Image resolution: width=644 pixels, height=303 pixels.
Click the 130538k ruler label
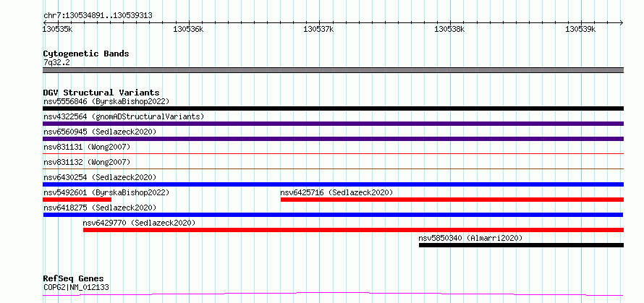click(449, 29)
